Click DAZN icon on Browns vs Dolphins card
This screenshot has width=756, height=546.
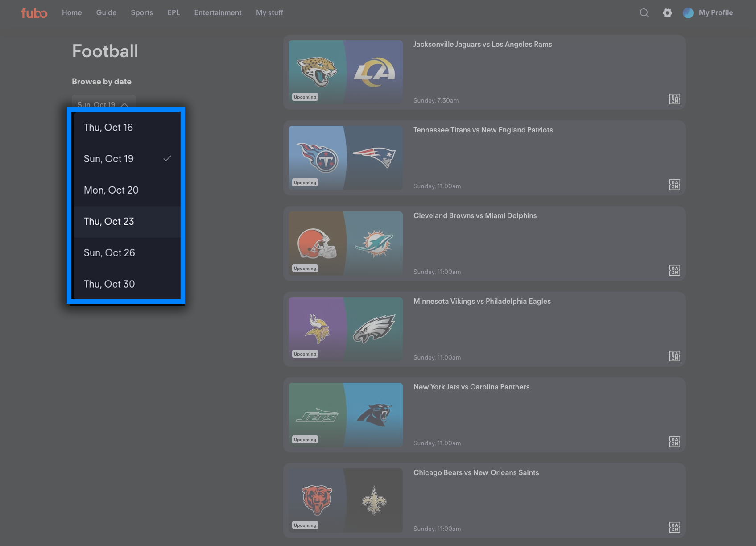click(x=675, y=270)
